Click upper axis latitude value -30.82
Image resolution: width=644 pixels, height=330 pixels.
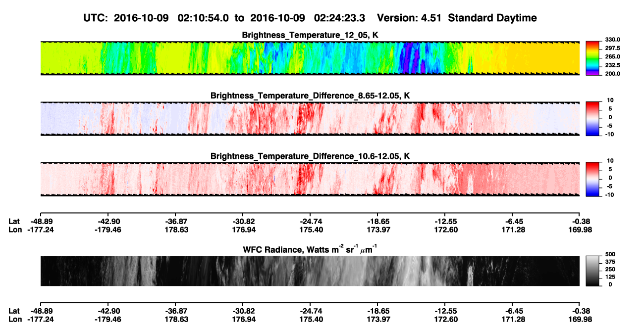pyautogui.click(x=243, y=221)
